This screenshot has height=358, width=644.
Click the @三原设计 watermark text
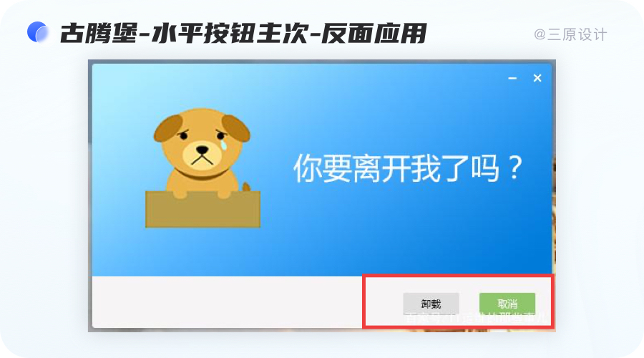point(570,34)
